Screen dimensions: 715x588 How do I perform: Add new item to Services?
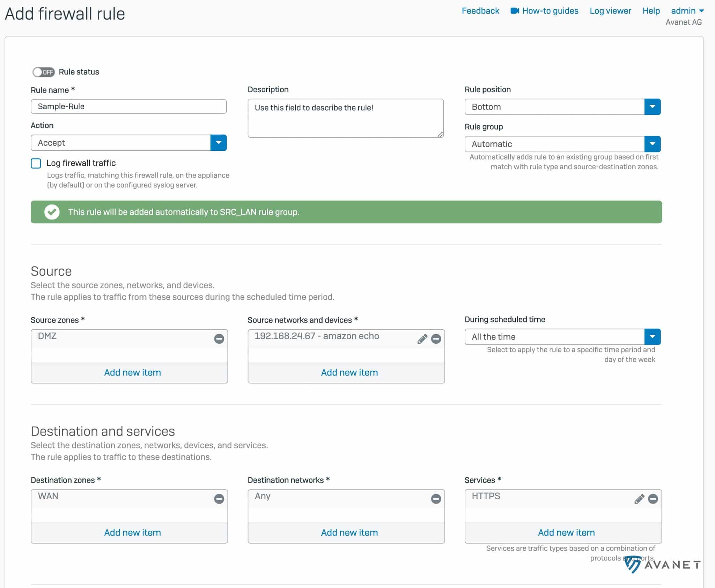tap(566, 533)
